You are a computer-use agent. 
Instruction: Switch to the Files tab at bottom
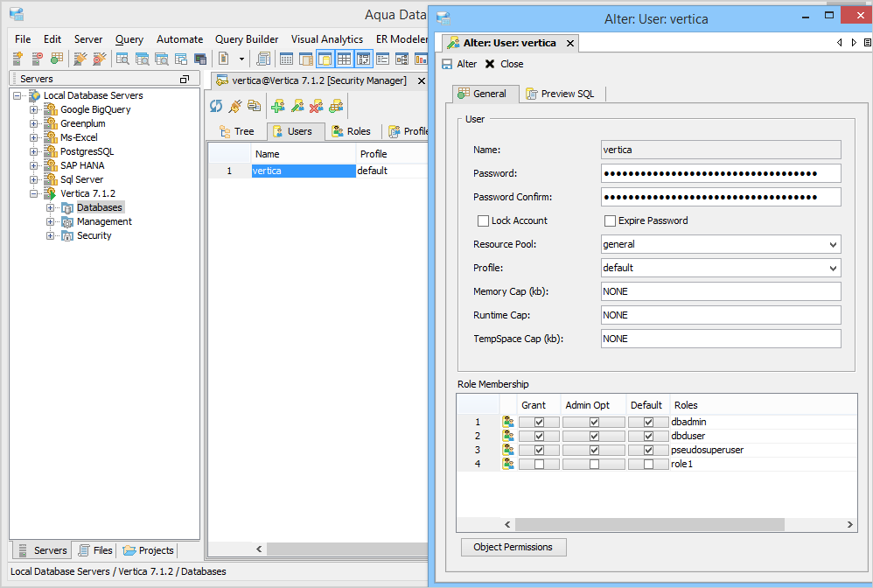[x=95, y=550]
